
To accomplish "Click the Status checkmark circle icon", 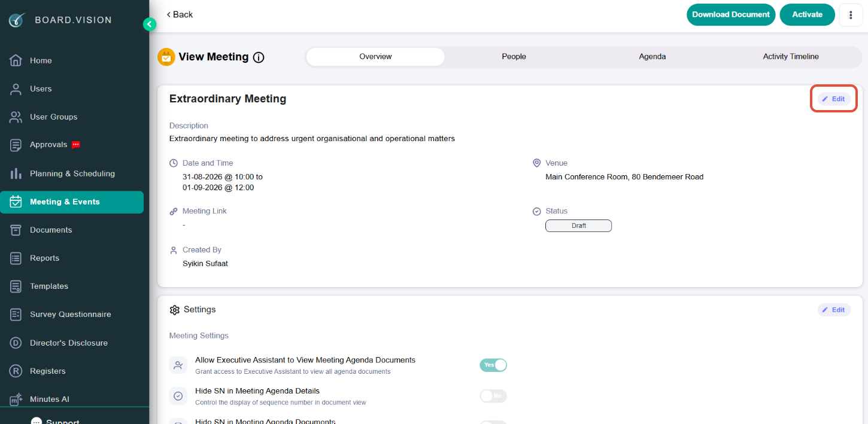I will point(536,211).
